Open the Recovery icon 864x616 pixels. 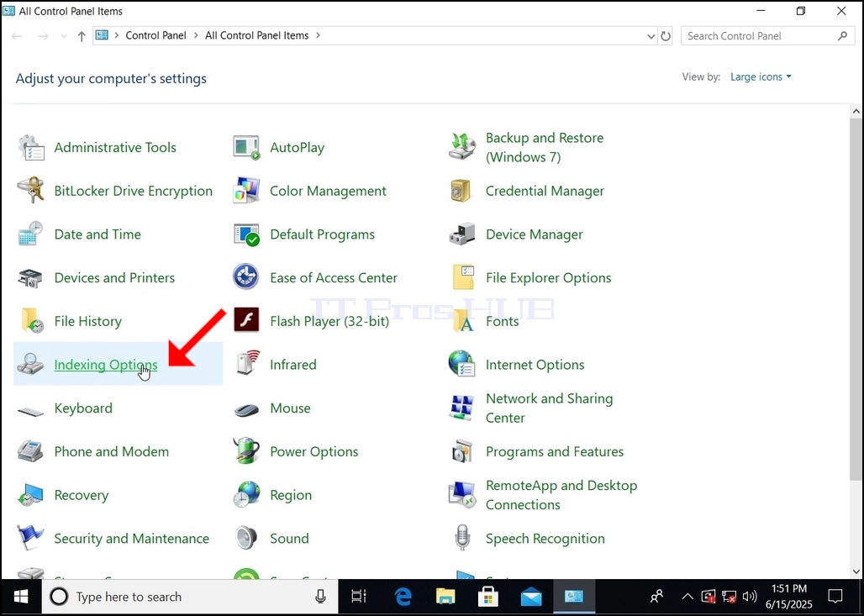pos(31,495)
